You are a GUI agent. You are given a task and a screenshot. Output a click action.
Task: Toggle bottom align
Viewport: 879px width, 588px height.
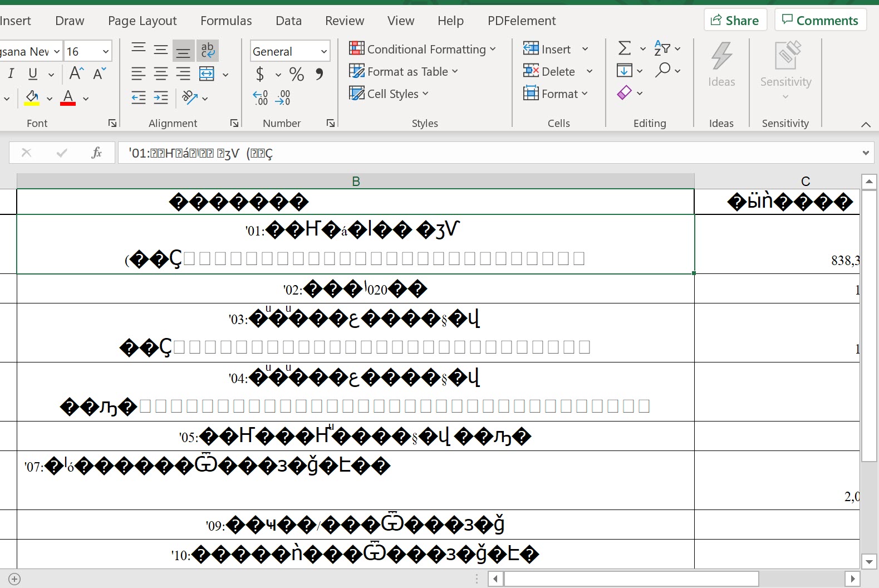tap(183, 51)
